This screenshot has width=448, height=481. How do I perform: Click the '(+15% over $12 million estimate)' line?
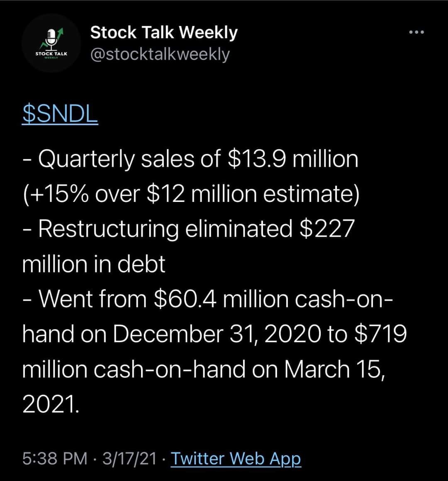pyautogui.click(x=191, y=194)
